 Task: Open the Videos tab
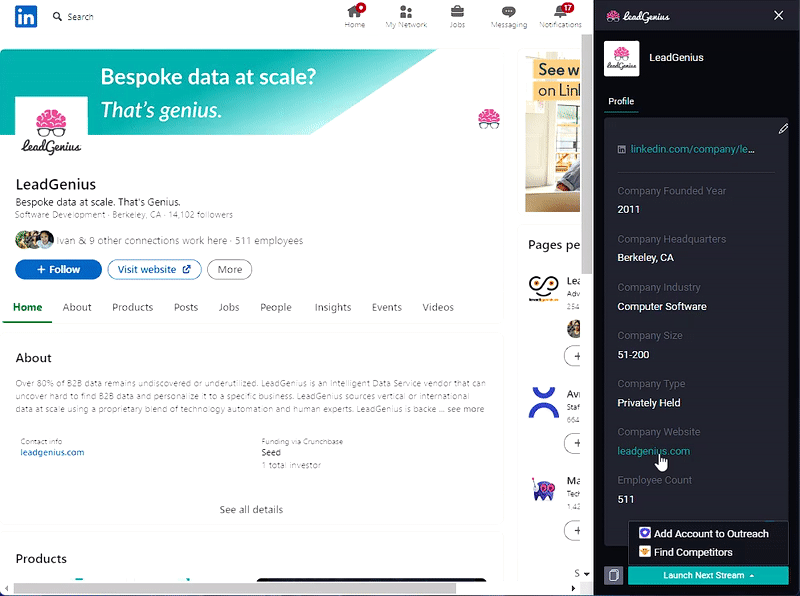point(438,307)
